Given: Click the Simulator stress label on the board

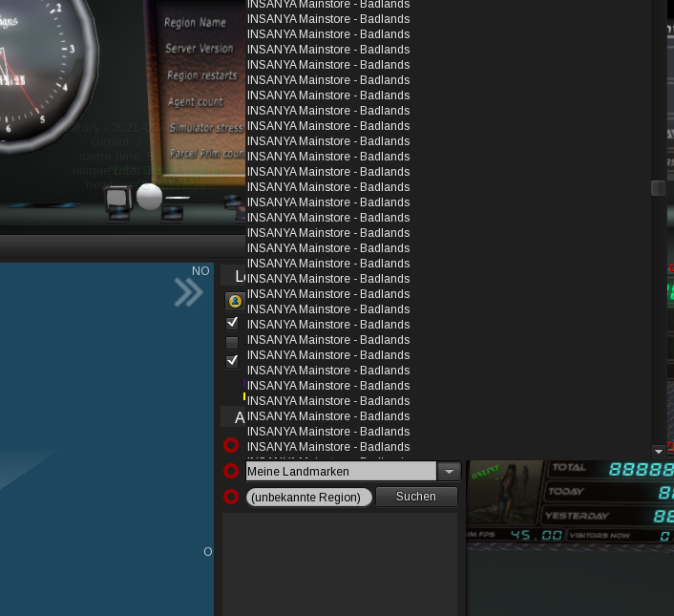Looking at the screenshot, I should point(207,128).
